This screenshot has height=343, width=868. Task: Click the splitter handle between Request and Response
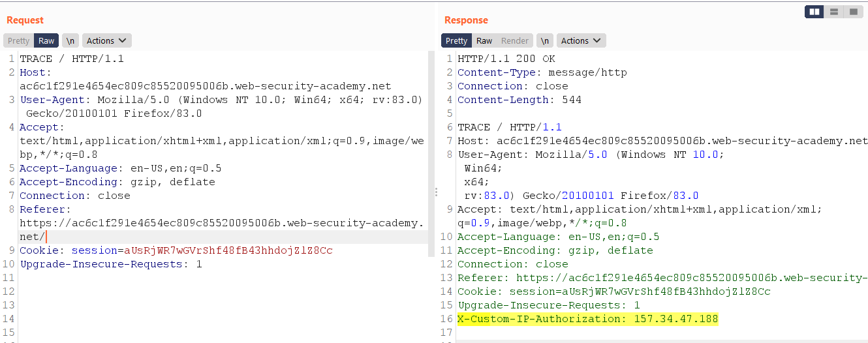435,192
